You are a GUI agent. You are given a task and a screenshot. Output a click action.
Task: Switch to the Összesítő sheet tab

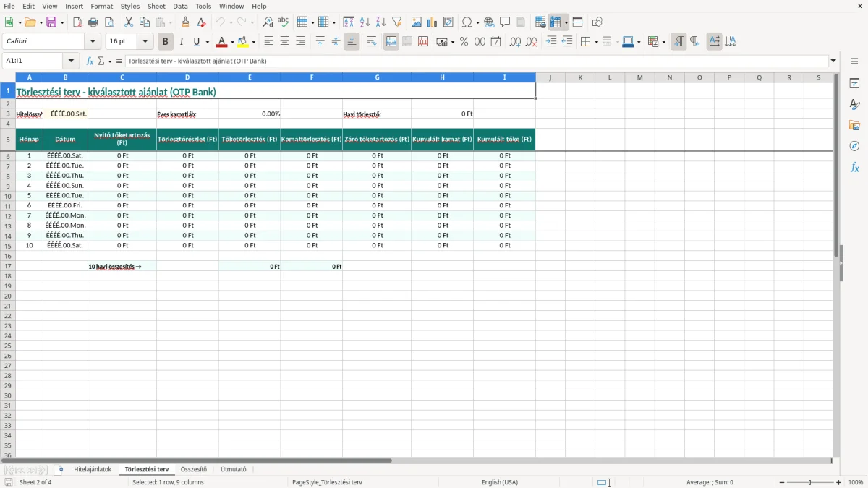(194, 470)
